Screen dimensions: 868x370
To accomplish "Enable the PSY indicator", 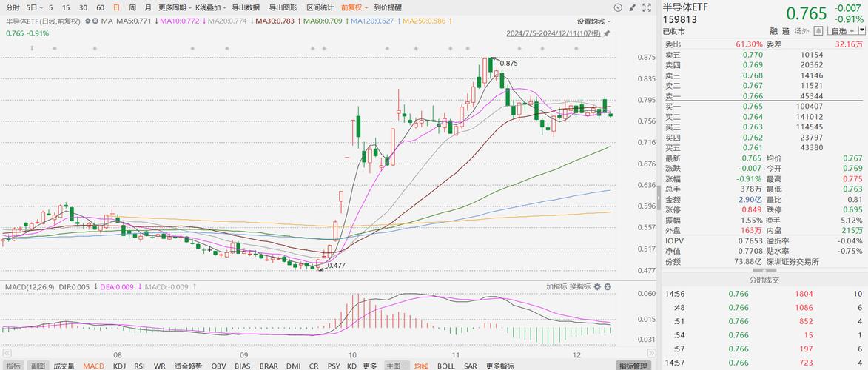I will pos(334,366).
